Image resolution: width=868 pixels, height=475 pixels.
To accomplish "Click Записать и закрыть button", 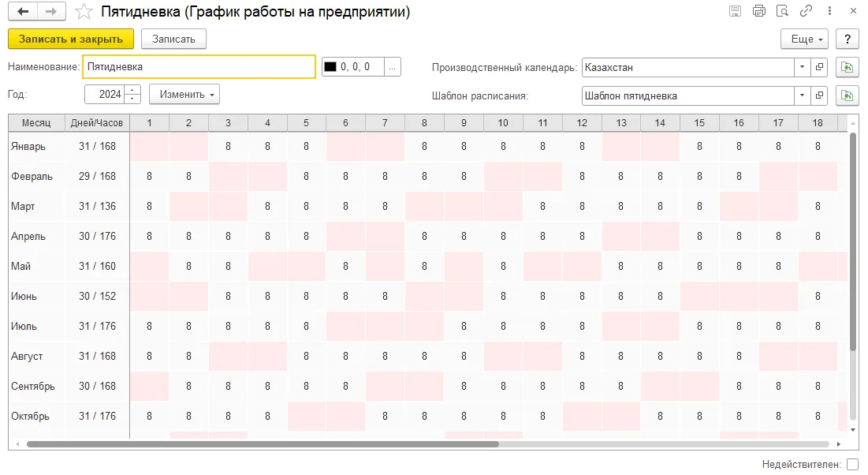I will click(x=71, y=39).
